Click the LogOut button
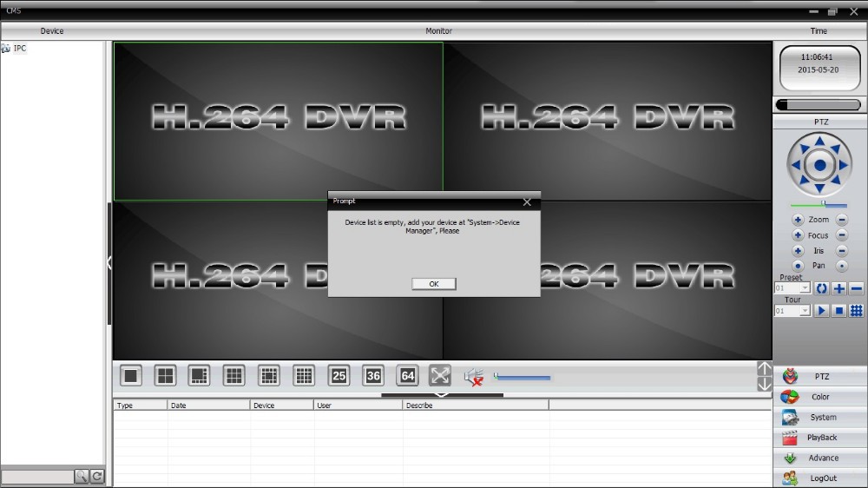The width and height of the screenshot is (868, 488). click(820, 478)
